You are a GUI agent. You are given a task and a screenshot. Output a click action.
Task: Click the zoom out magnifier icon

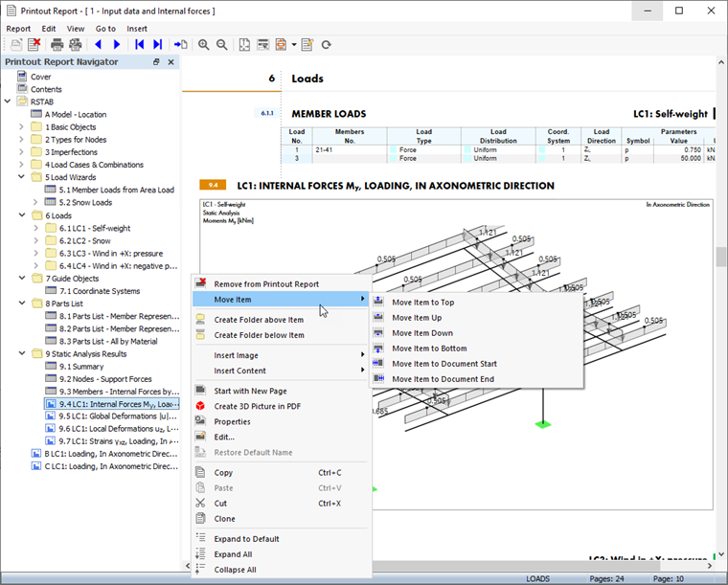click(222, 45)
